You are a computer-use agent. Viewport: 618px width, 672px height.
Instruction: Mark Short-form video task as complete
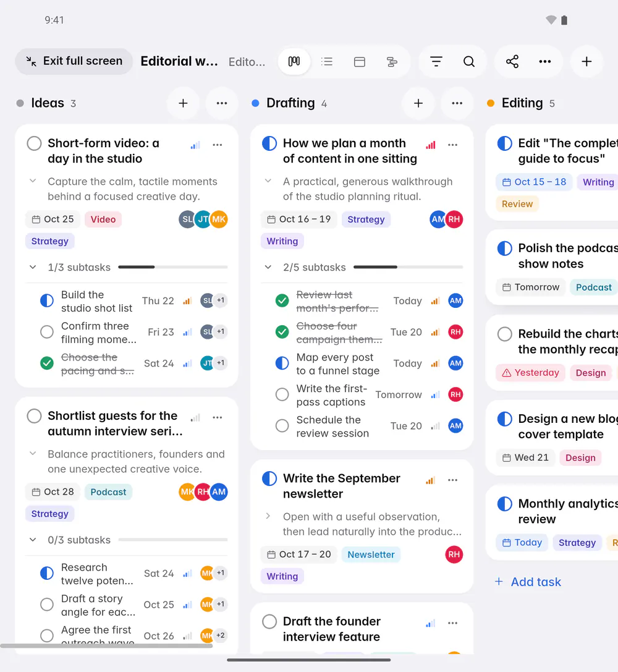click(34, 143)
